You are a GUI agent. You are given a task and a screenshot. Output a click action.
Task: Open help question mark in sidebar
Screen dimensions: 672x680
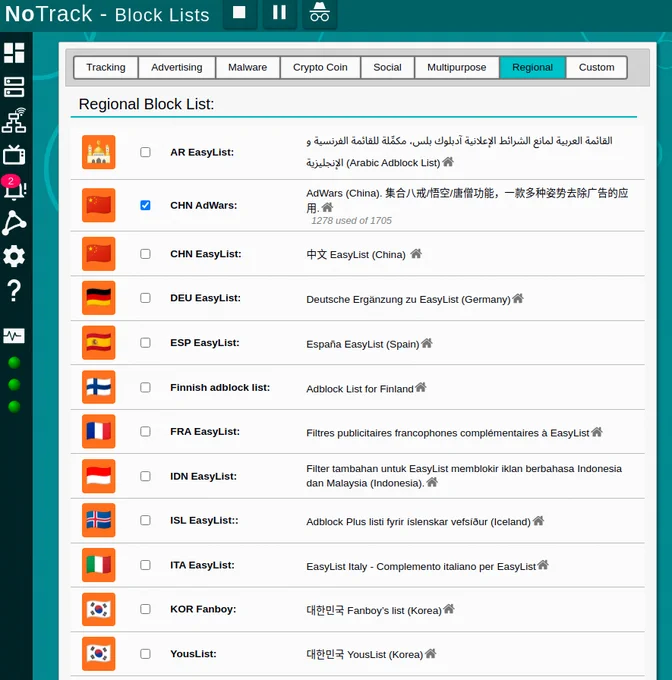[14, 291]
